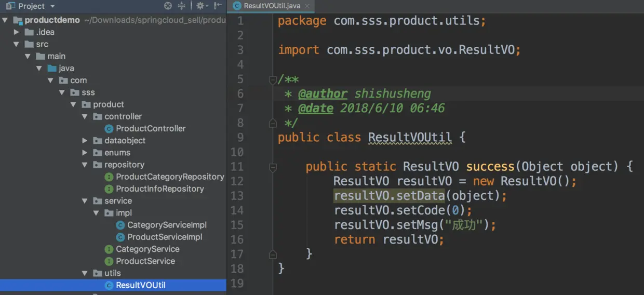Select the ProductController class
The height and width of the screenshot is (295, 644).
pyautogui.click(x=151, y=128)
